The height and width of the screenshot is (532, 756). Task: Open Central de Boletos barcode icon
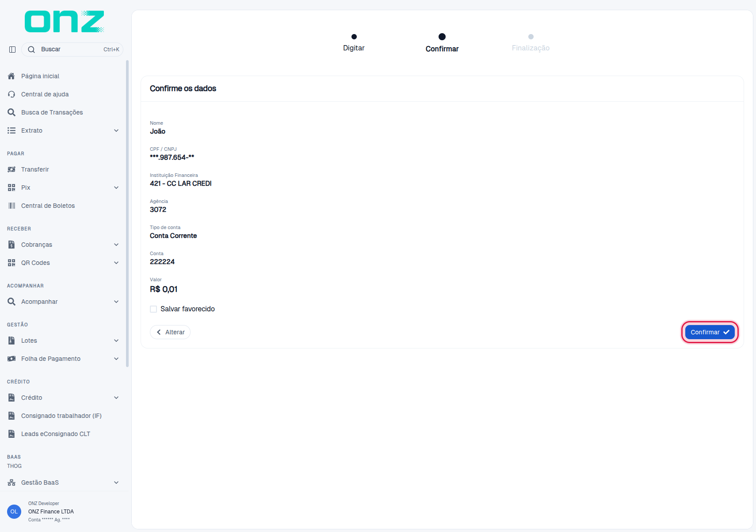(x=11, y=206)
